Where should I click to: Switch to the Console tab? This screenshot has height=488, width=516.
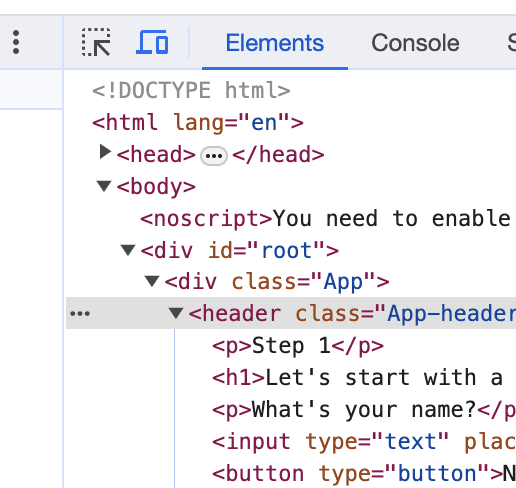tap(415, 43)
